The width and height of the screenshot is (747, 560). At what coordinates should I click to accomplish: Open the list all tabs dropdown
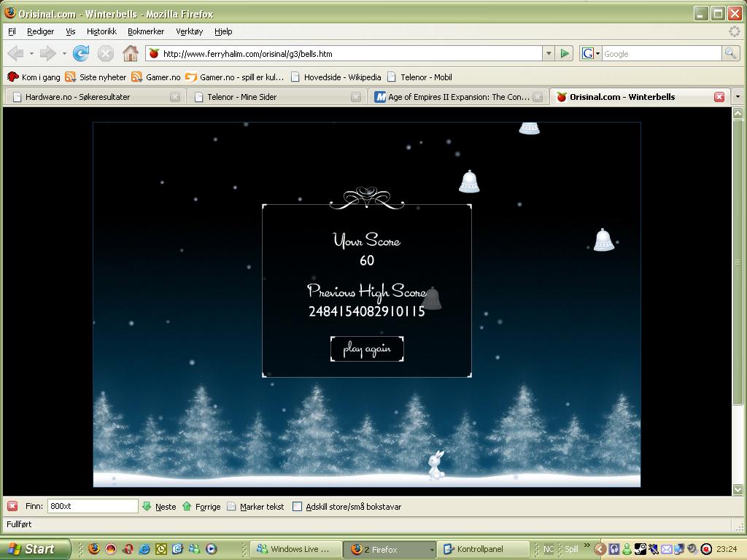pyautogui.click(x=738, y=97)
